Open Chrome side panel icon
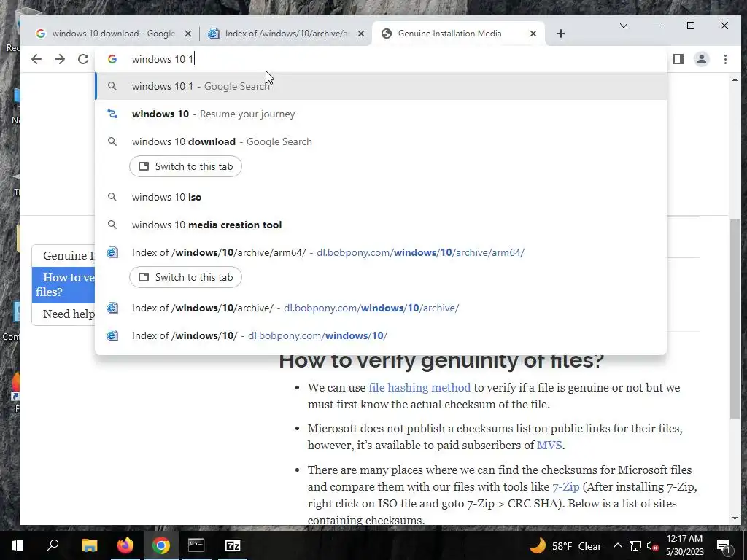Image resolution: width=747 pixels, height=560 pixels. (x=678, y=59)
